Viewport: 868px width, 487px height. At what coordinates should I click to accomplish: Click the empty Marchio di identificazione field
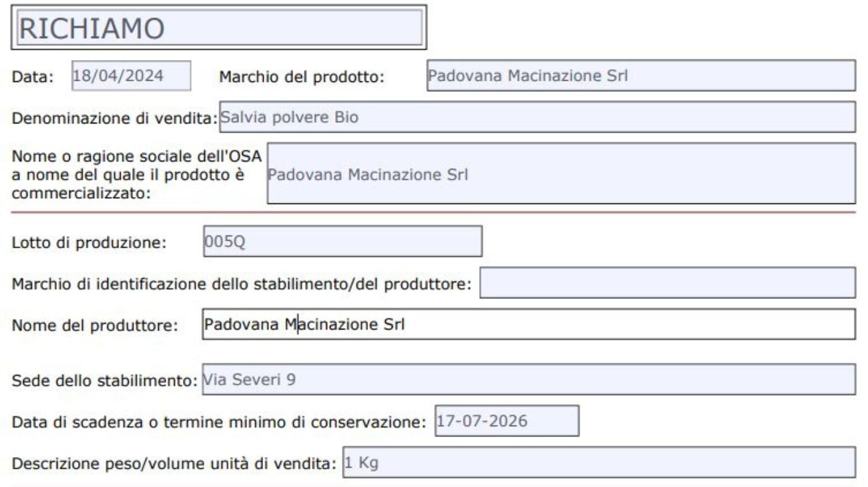[x=668, y=284]
